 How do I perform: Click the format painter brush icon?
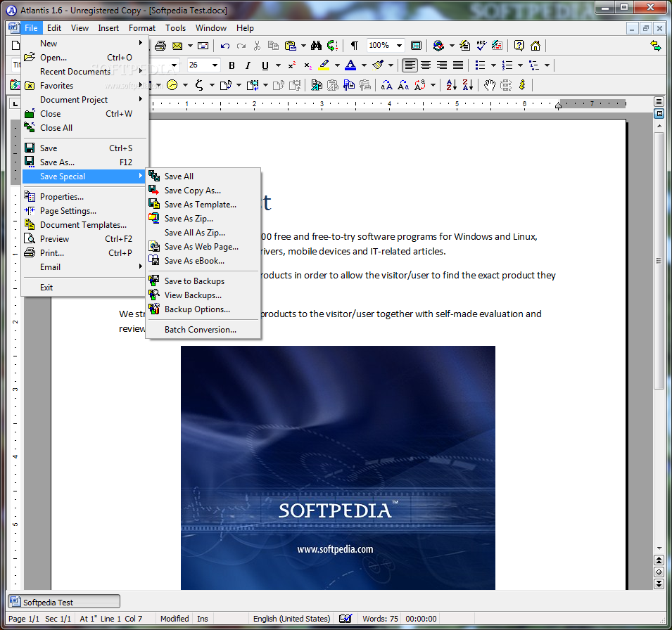click(378, 65)
